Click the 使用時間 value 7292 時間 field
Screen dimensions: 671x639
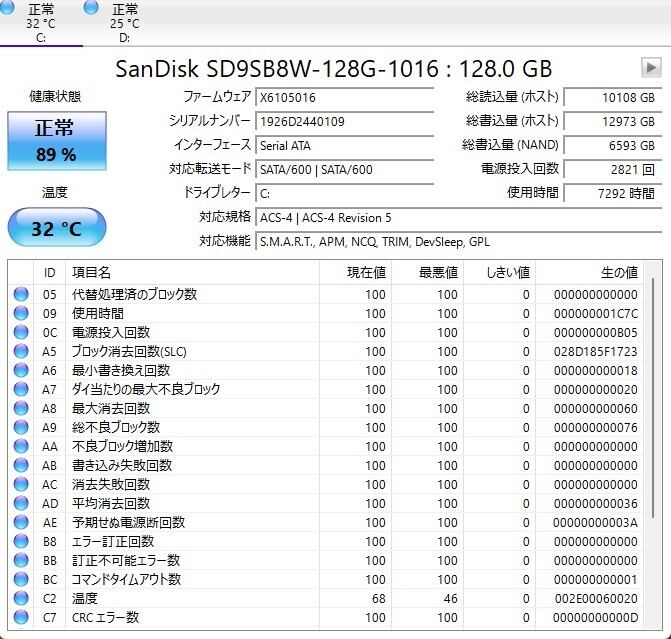(x=612, y=193)
